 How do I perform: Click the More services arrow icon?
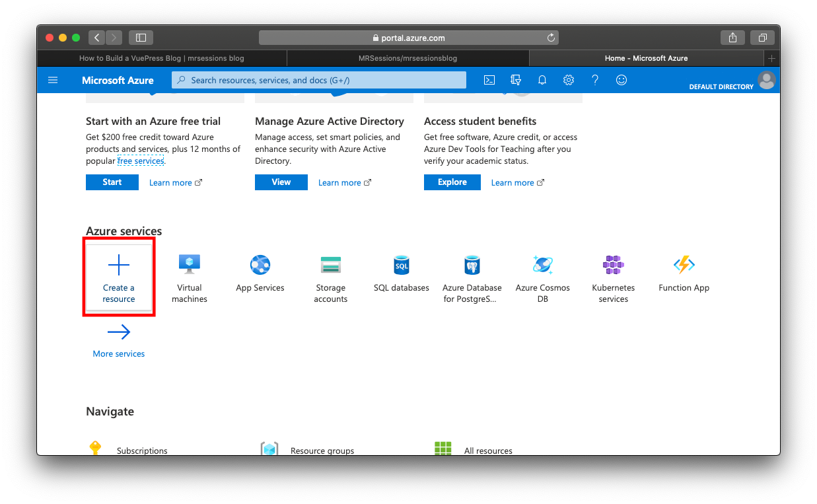pyautogui.click(x=119, y=332)
